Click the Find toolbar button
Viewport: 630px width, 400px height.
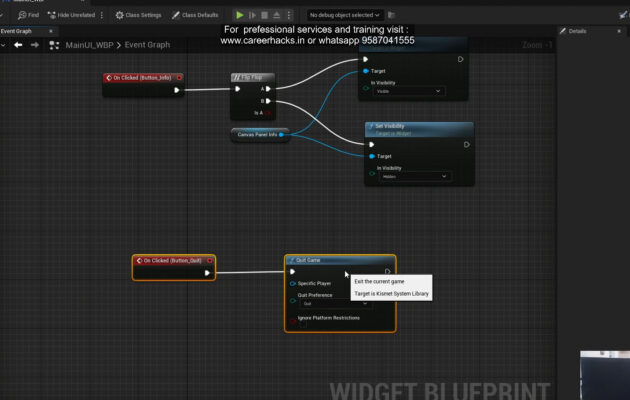click(x=28, y=15)
